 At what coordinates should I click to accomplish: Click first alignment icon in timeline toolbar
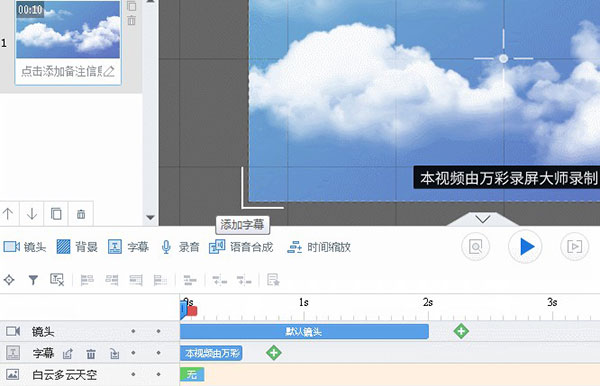click(x=87, y=280)
